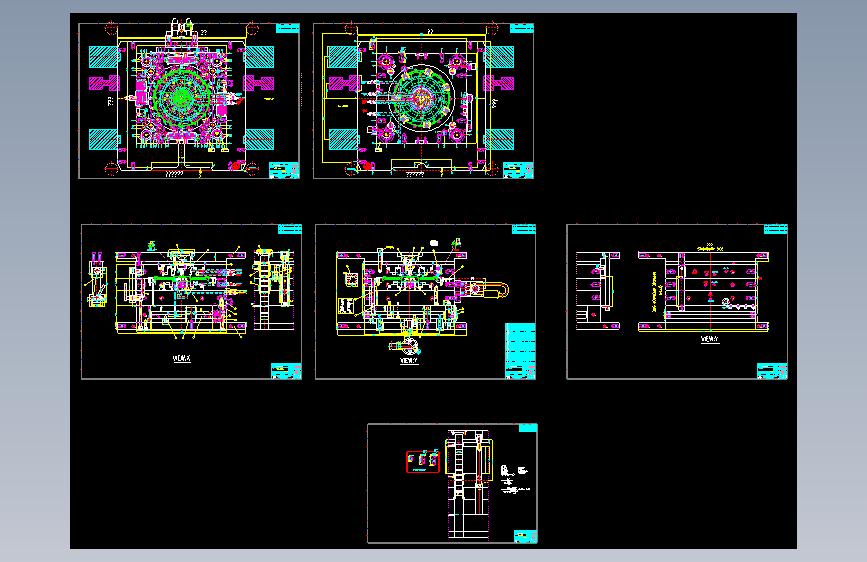Click the title block of the VIEW X sheet
Viewport: 867px width, 562px height.
point(286,371)
